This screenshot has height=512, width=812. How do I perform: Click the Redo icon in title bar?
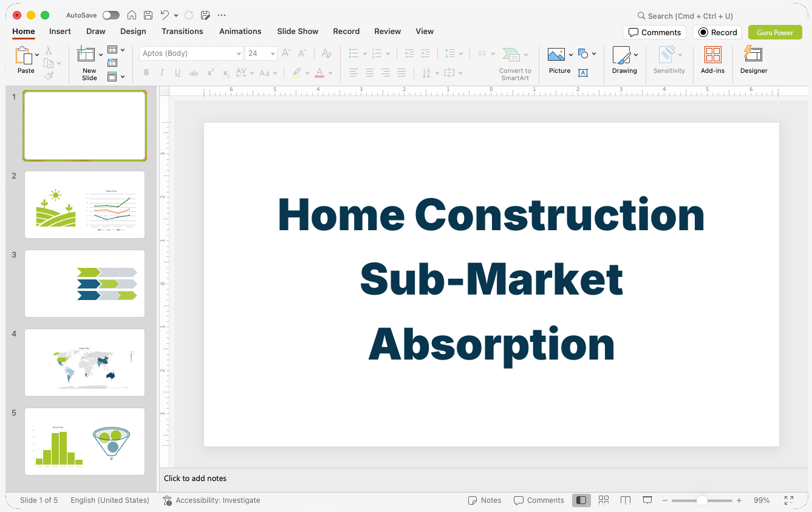point(189,15)
